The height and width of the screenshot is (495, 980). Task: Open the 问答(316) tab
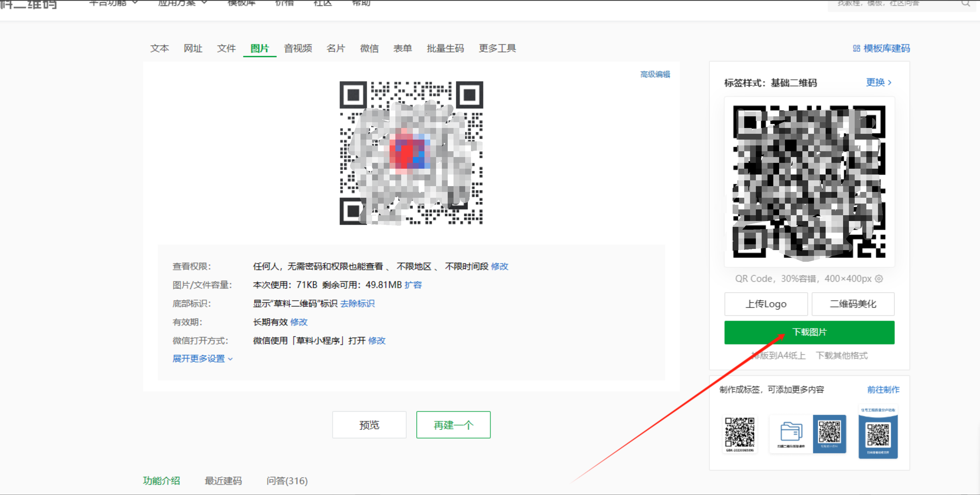tap(287, 481)
